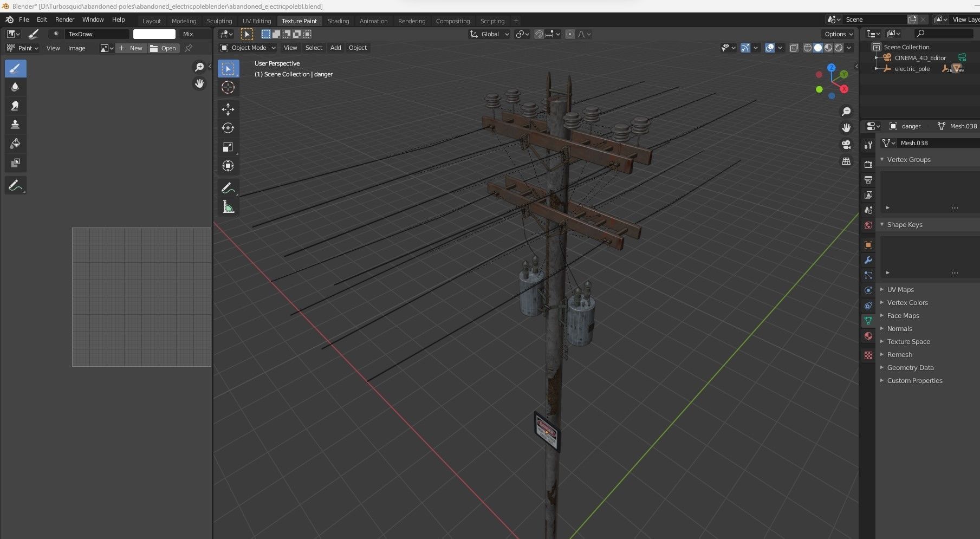Activate the Move tool in viewport
The image size is (980, 539).
[x=228, y=109]
